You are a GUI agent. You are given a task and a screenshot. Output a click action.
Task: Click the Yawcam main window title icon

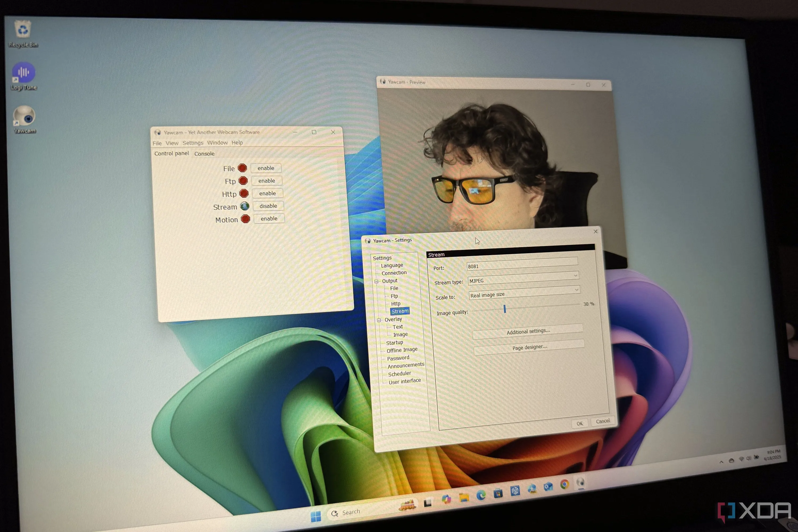coord(157,132)
